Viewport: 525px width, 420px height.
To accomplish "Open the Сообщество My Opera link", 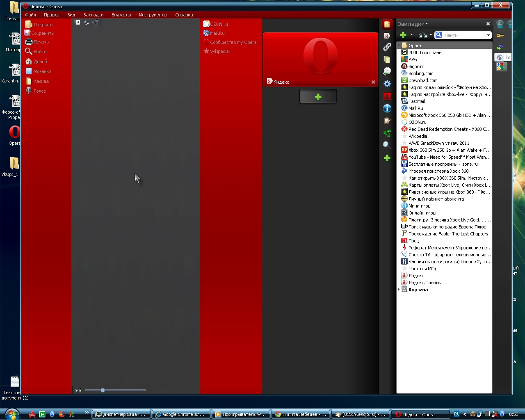I will [230, 42].
